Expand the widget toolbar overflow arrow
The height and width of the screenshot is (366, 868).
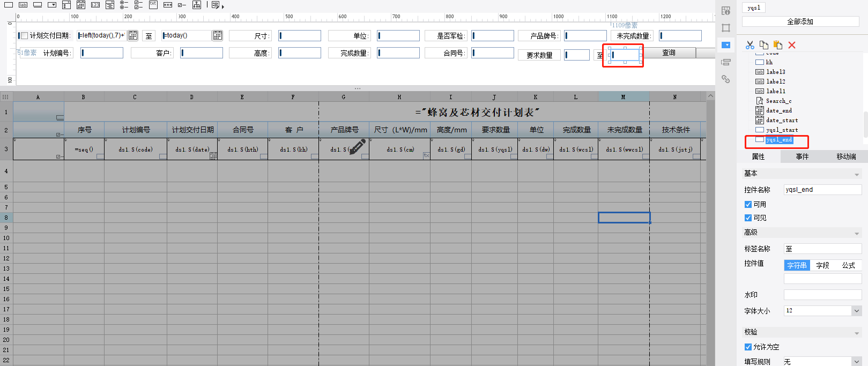[223, 6]
